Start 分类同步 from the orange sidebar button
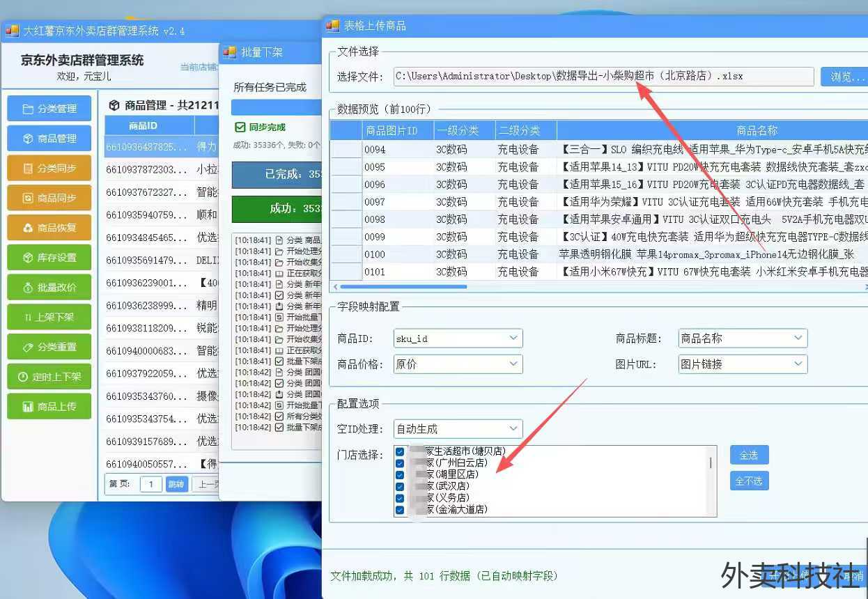 click(x=49, y=168)
